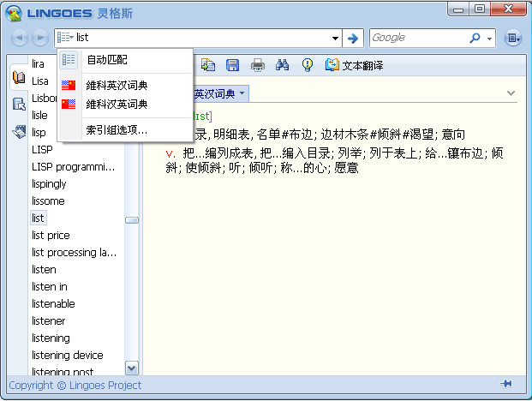Select the word 'lira' in the list
This screenshot has height=401, width=532.
(38, 63)
